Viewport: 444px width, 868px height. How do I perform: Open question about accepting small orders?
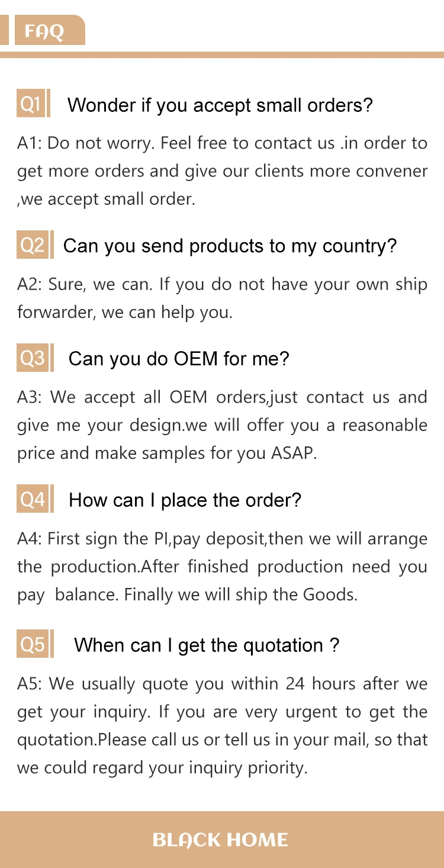(x=220, y=105)
